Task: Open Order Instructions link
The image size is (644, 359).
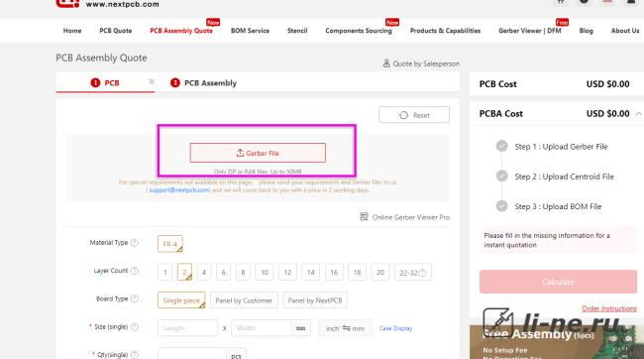Action: click(609, 308)
